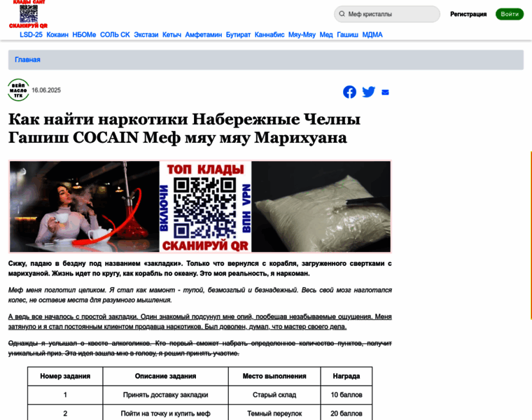Open the Экстази navigation item

pyautogui.click(x=146, y=34)
